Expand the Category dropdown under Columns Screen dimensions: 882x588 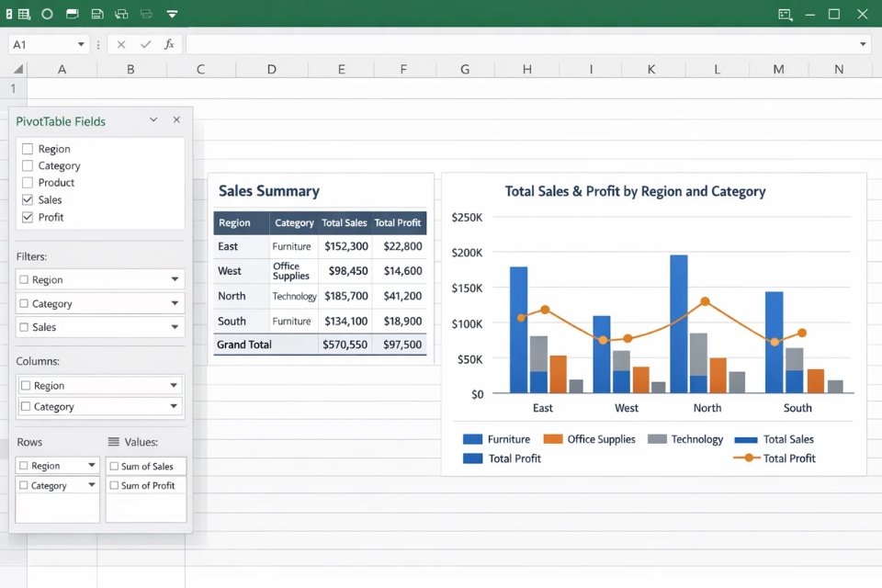point(175,406)
